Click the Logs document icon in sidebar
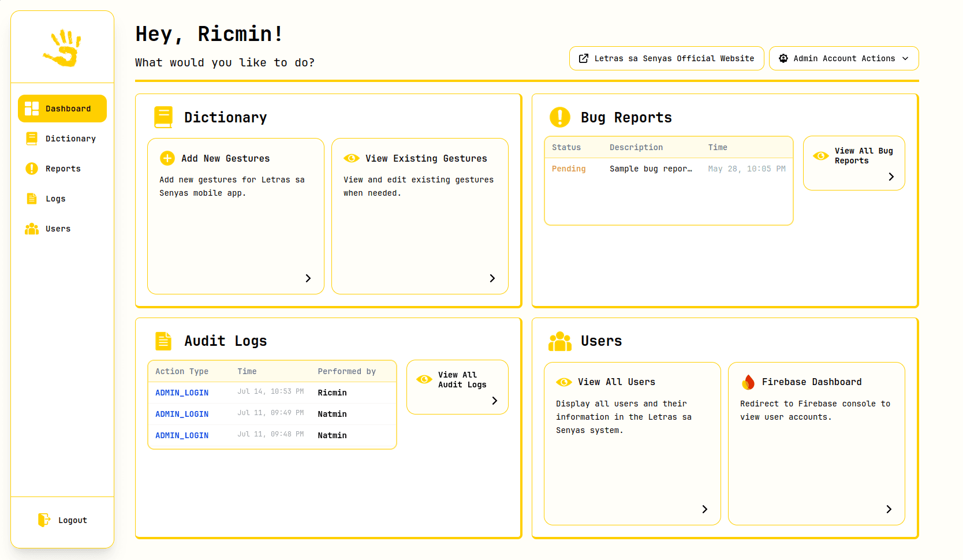 point(32,199)
